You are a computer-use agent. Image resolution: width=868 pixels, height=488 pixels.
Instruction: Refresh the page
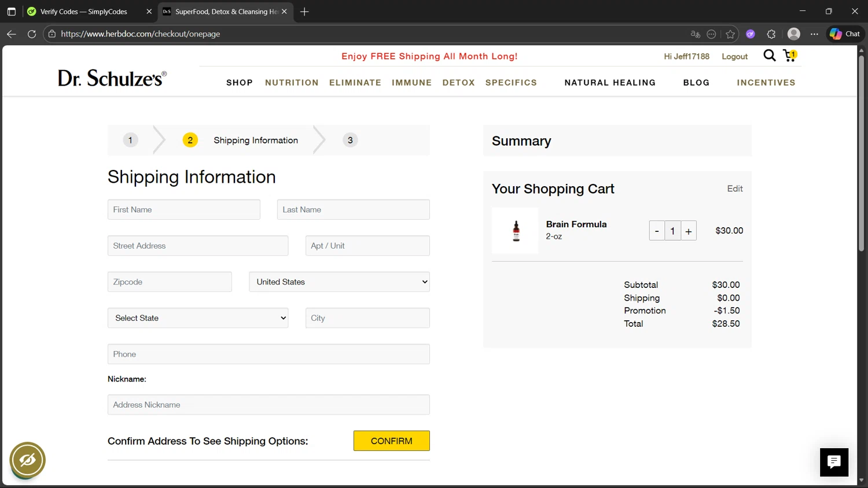pyautogui.click(x=32, y=34)
